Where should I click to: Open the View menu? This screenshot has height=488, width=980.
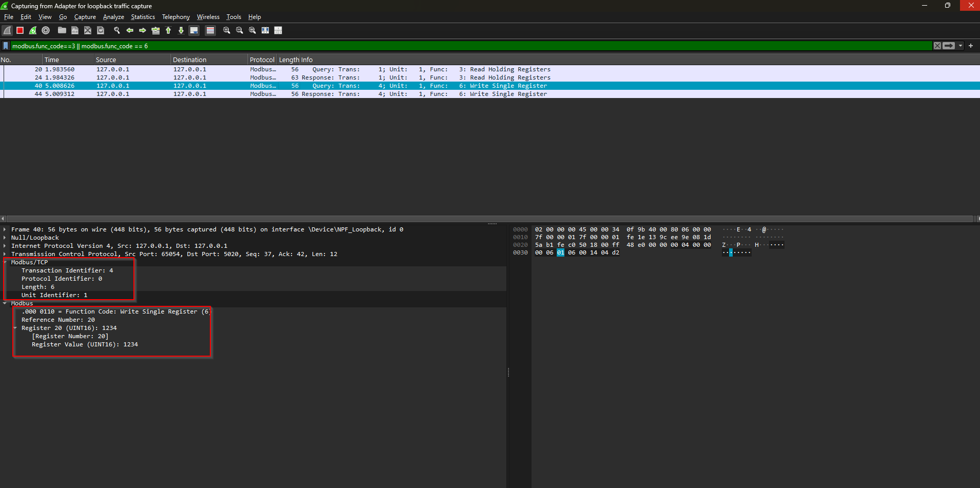tap(45, 17)
